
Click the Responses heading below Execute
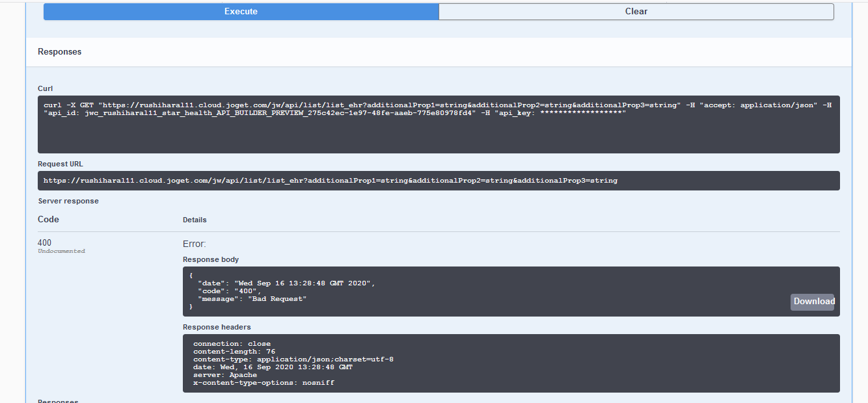pyautogui.click(x=60, y=52)
